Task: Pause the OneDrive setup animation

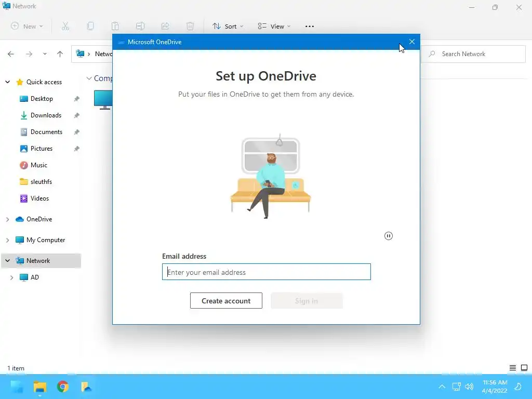Action: tap(389, 236)
